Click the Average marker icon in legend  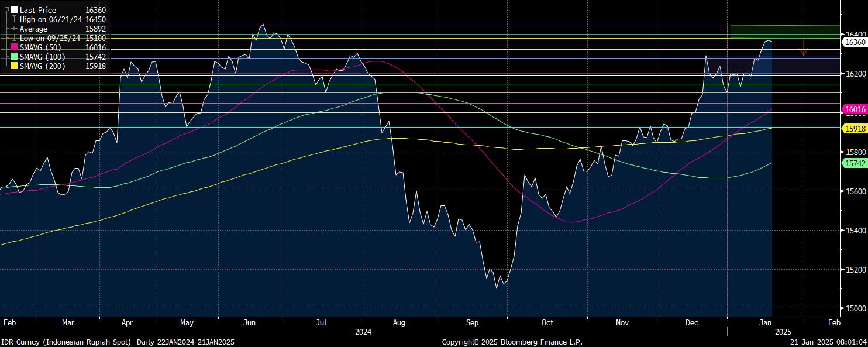[x=14, y=29]
